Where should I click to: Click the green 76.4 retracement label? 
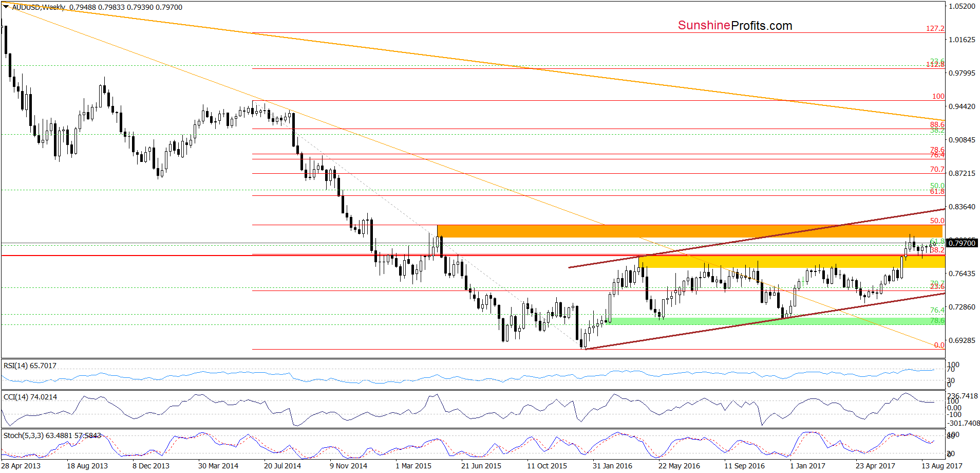937,310
